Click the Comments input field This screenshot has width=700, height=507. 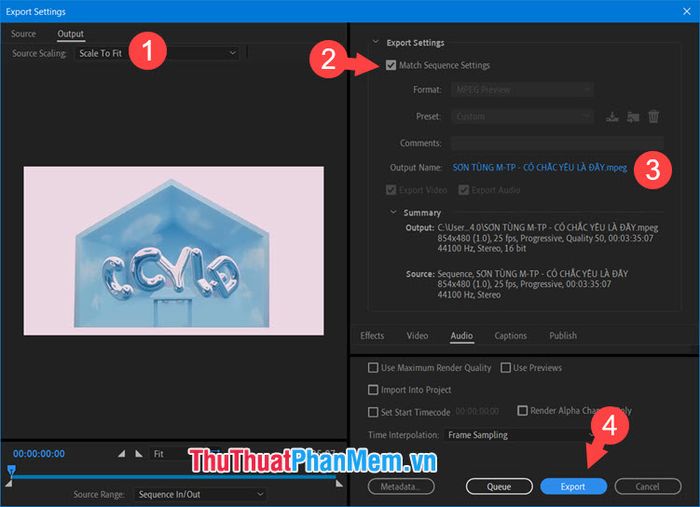(x=557, y=143)
